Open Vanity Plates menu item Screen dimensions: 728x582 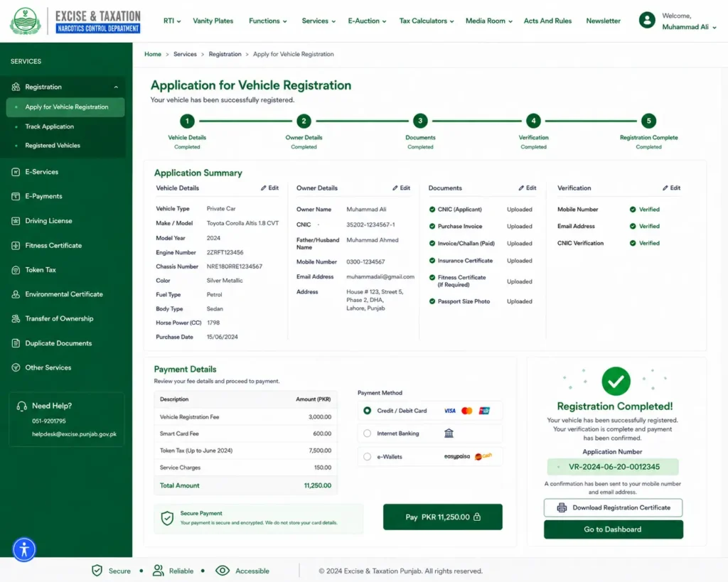pos(213,21)
